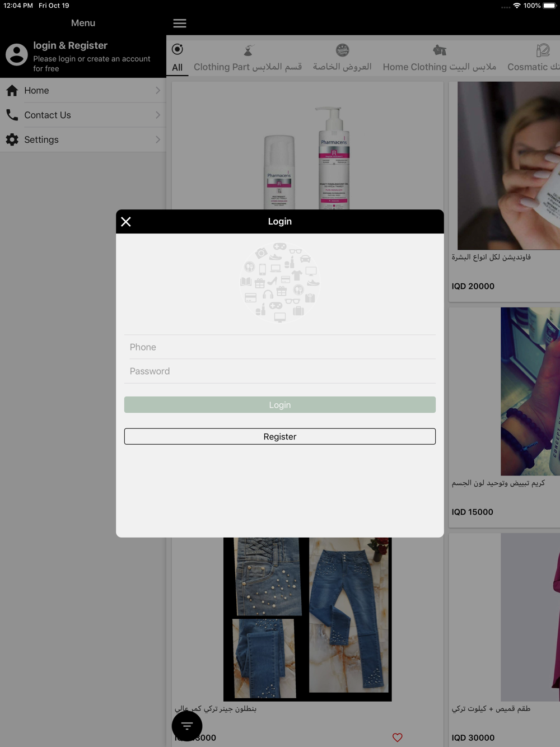Open Home from the side menu
Image resolution: width=560 pixels, height=747 pixels.
83,91
